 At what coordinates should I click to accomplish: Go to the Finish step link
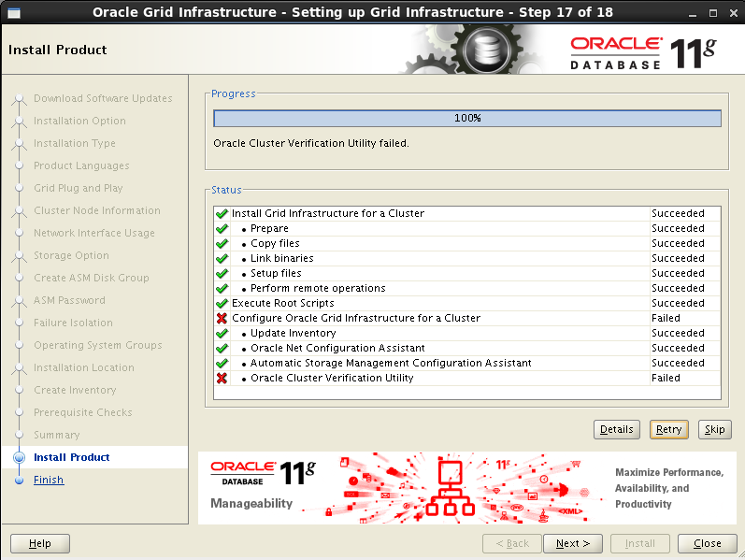coord(49,480)
